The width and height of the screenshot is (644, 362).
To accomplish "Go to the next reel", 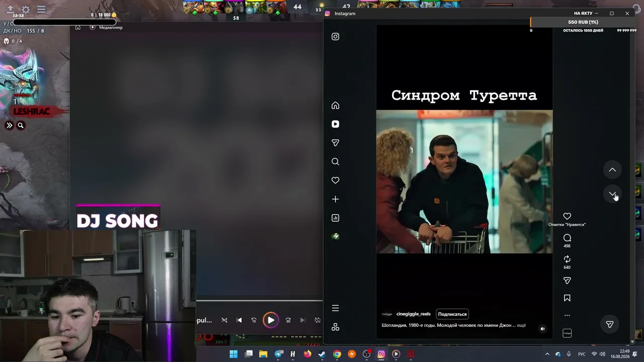I will [612, 194].
